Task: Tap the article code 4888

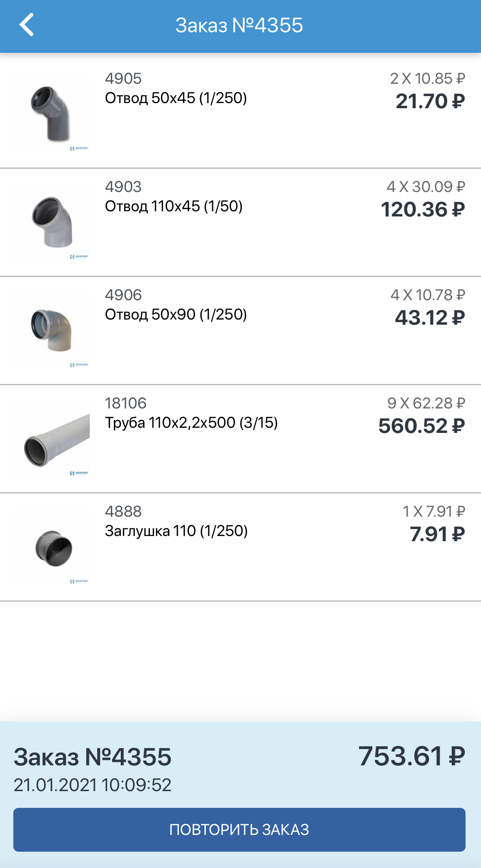Action: (x=123, y=512)
